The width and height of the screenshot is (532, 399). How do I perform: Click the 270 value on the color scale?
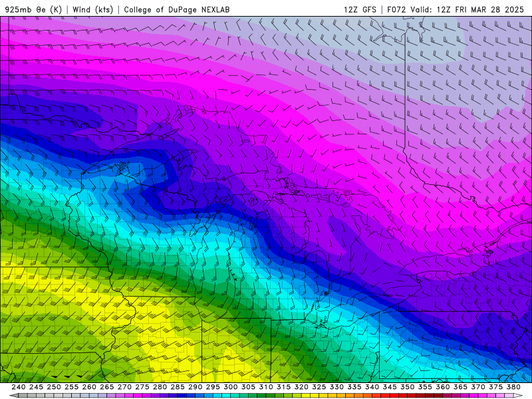pos(124,387)
